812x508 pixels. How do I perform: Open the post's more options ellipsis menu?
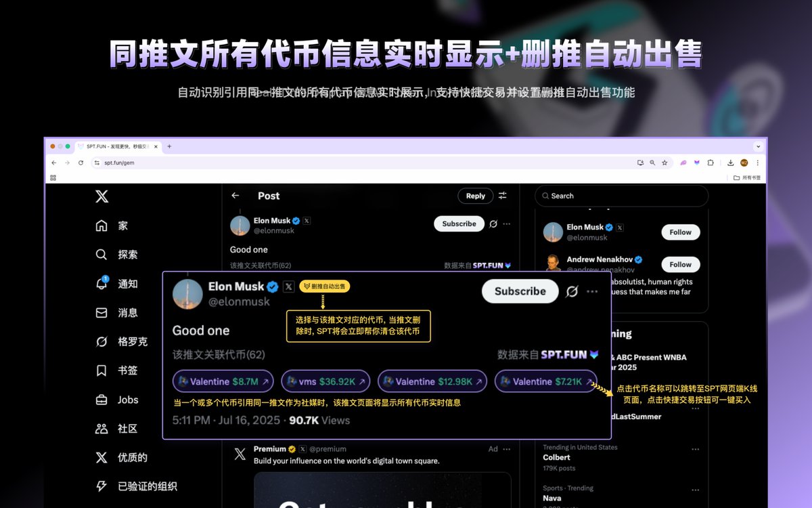592,291
